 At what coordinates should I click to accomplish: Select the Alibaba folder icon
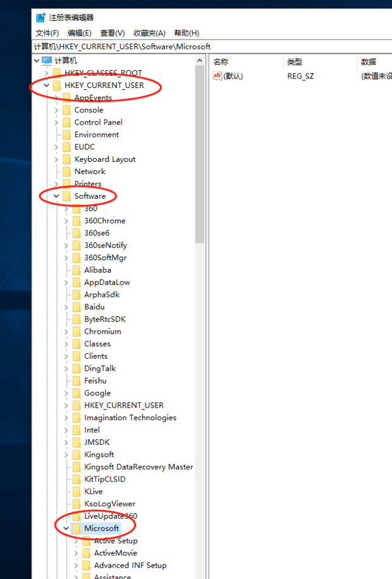[x=77, y=270]
